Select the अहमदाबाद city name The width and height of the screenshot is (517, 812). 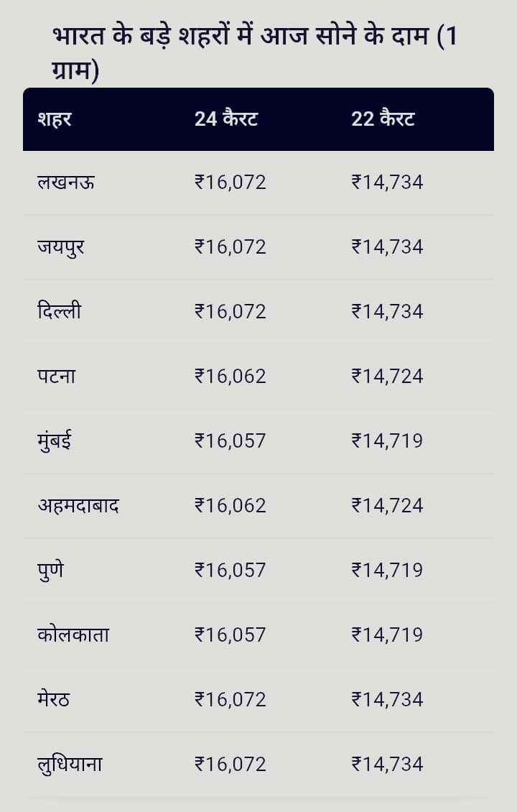pyautogui.click(x=78, y=505)
